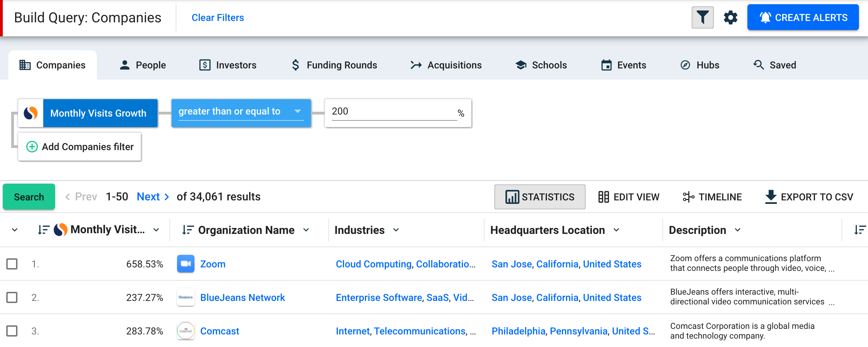Open the settings gear icon
868x347 pixels.
(731, 17)
